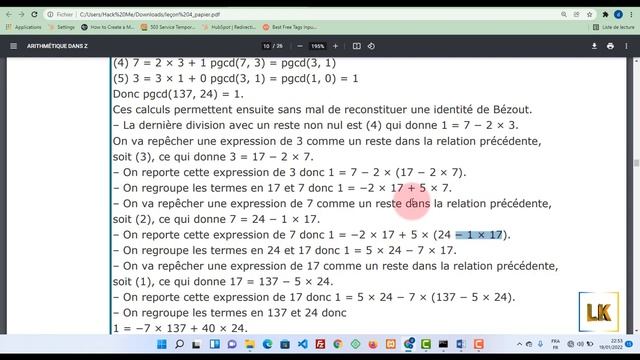Open the Microsoft Store taskbar icon
The image size is (640, 360).
coord(285,344)
